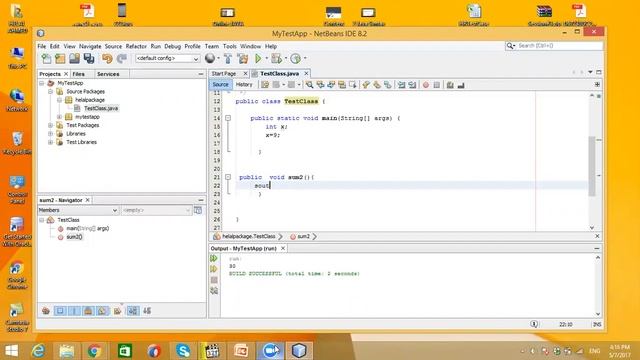Click the Search magnifier icon in the menu bar
Screen dimensions: 640x360
coord(510,46)
